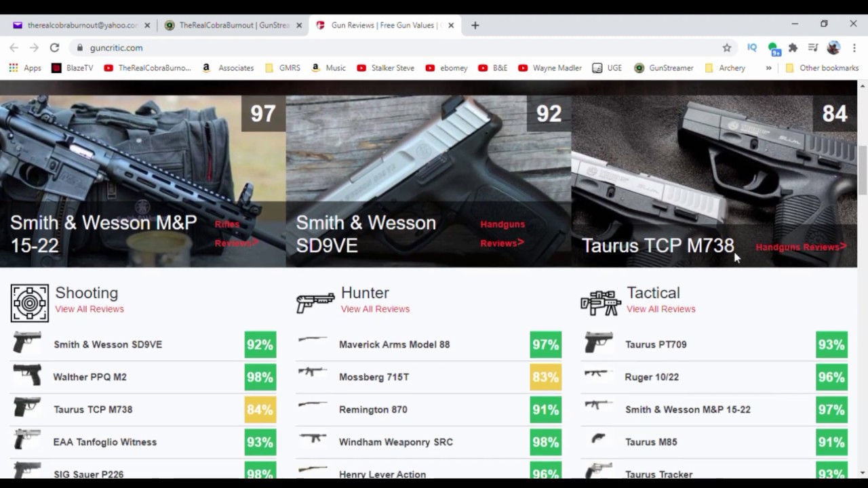Open the Stalker Steve bookmark
This screenshot has height=488, width=868.
point(385,68)
